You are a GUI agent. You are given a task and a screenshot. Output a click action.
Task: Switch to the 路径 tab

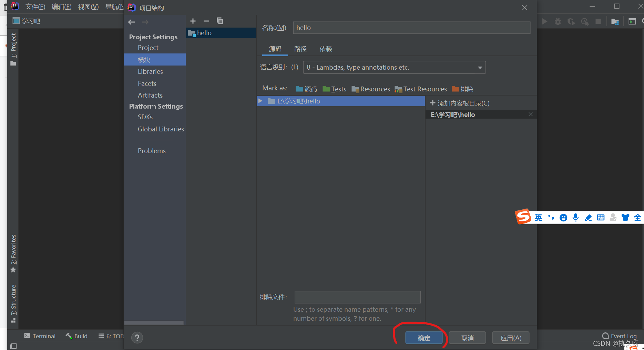pos(300,49)
